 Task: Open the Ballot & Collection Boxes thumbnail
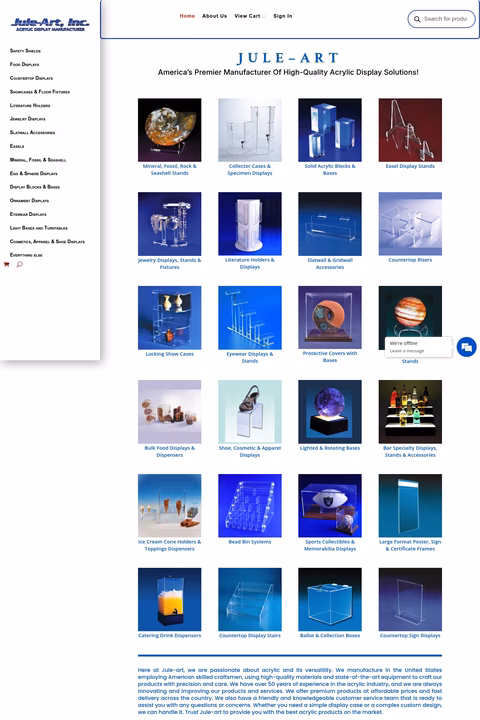pos(330,599)
